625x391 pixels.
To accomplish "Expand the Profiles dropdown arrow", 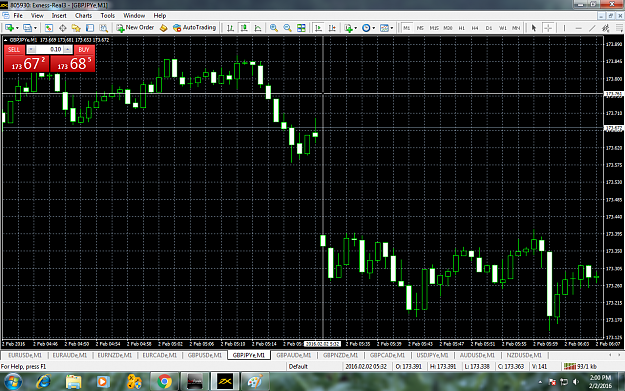I will tap(35, 28).
